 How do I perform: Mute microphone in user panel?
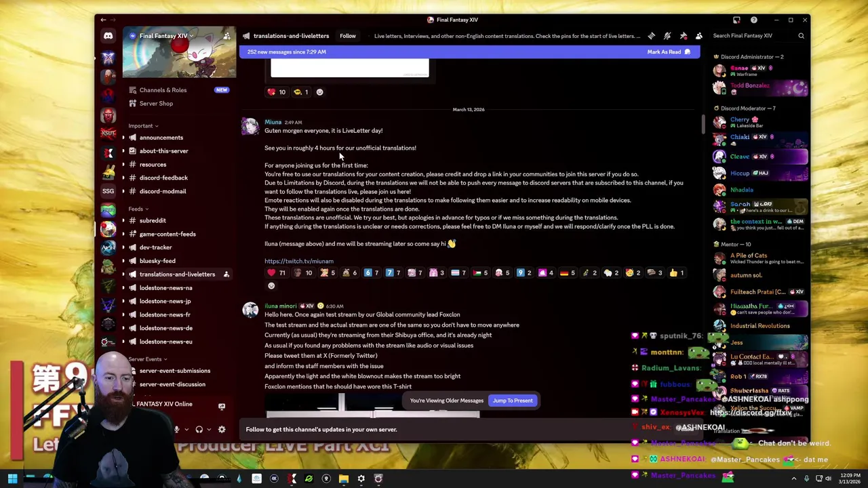point(176,429)
